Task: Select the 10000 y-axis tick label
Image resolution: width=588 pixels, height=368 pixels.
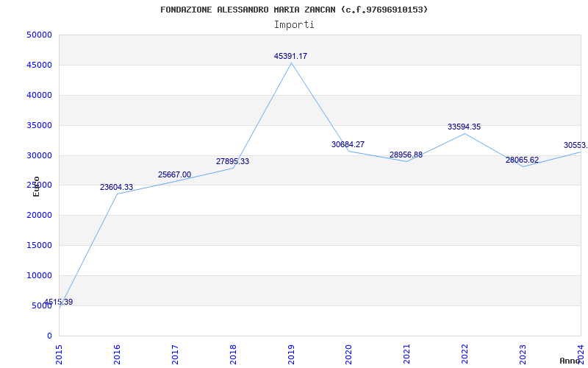Action: 40,275
